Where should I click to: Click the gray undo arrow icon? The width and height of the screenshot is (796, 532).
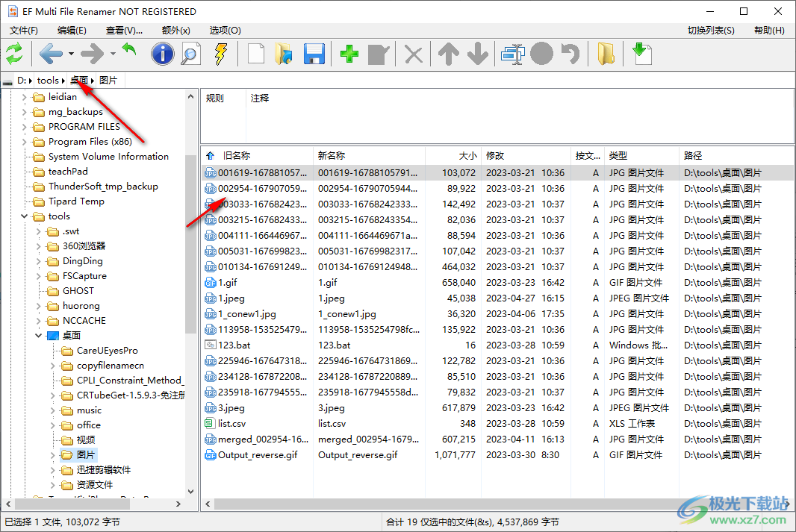570,54
